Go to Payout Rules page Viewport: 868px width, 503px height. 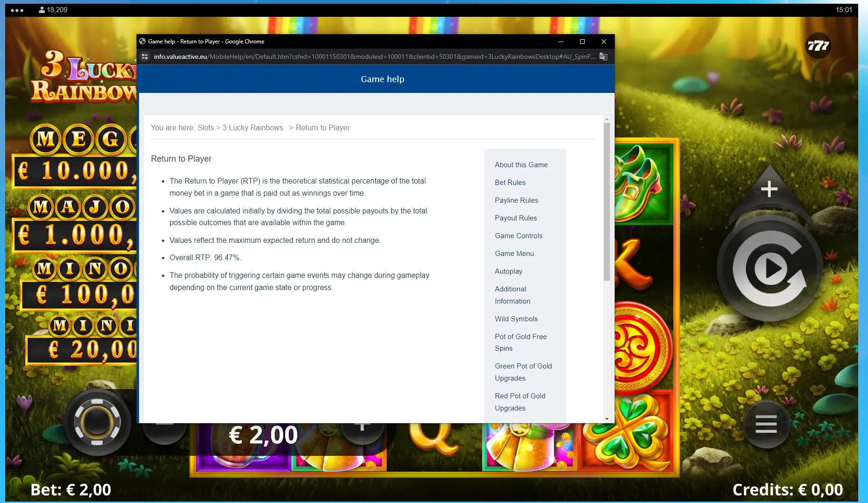point(516,218)
